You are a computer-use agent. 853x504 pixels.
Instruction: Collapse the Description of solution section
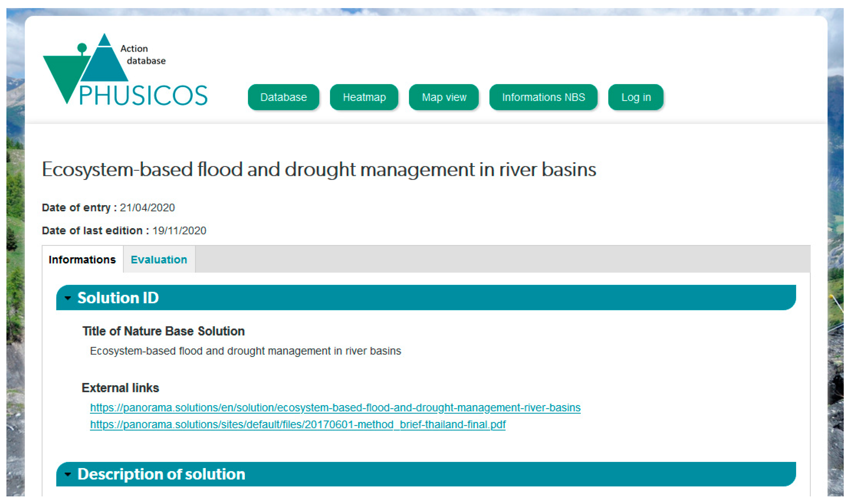[x=426, y=475]
